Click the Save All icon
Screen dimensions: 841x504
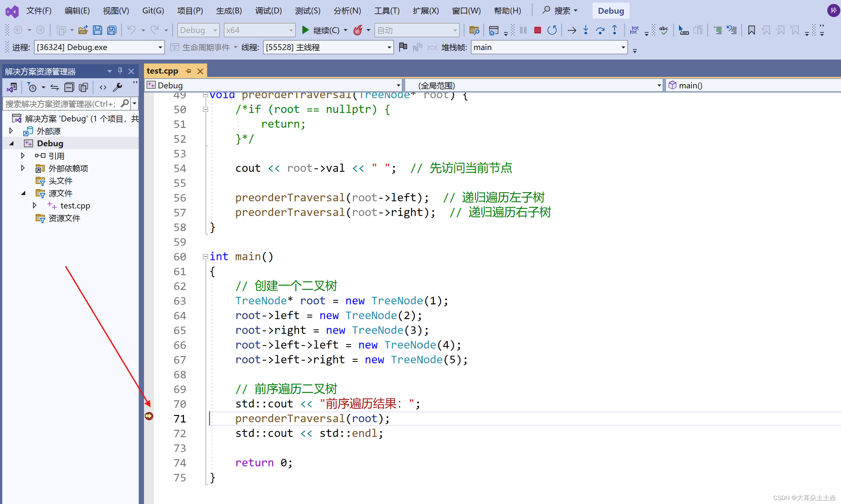[x=112, y=30]
